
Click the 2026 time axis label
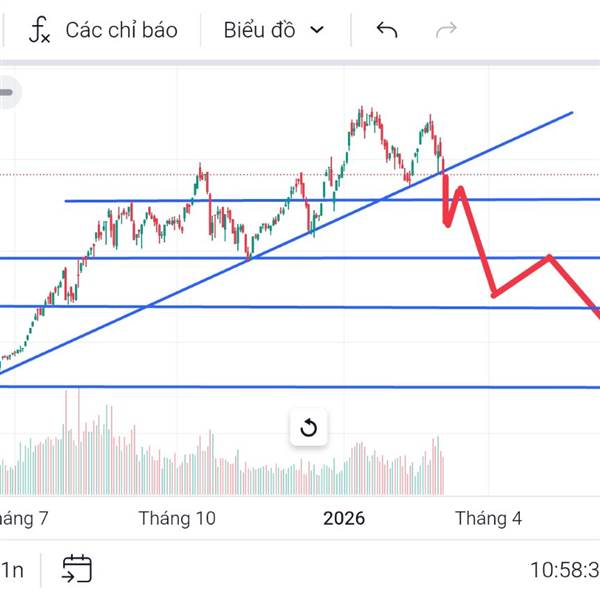344,518
